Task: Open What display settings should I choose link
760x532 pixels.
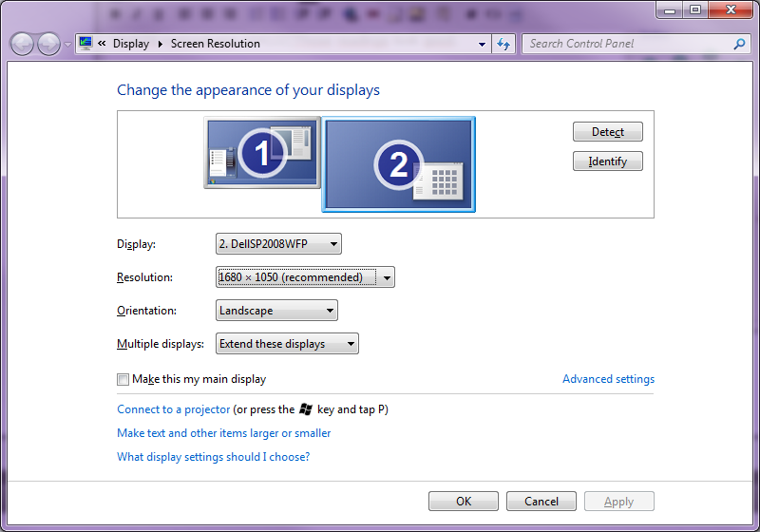Action: (x=213, y=457)
